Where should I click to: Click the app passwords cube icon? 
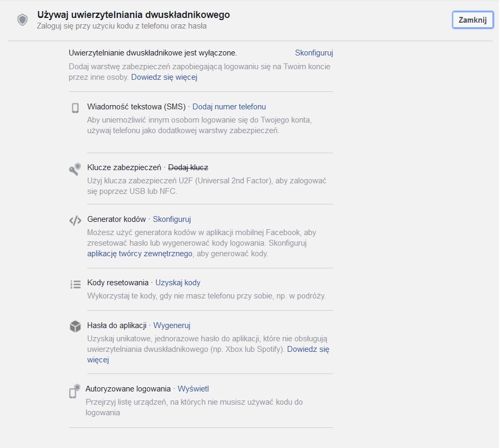coord(75,326)
